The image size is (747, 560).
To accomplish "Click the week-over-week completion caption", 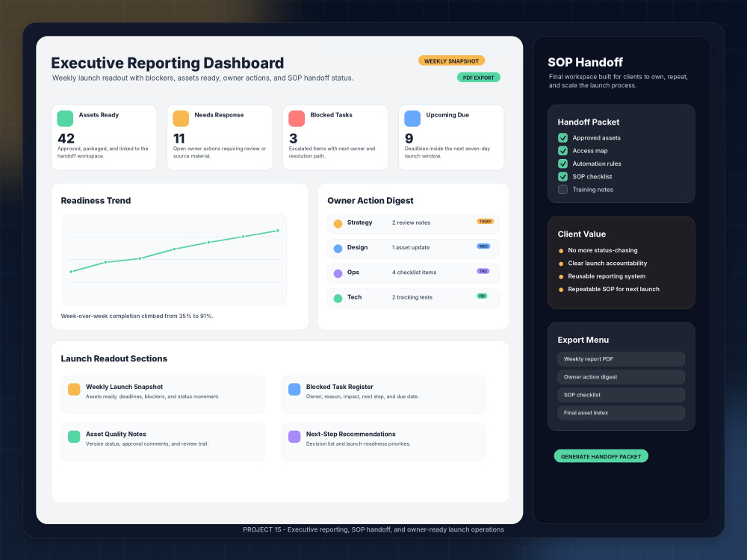I will click(137, 316).
